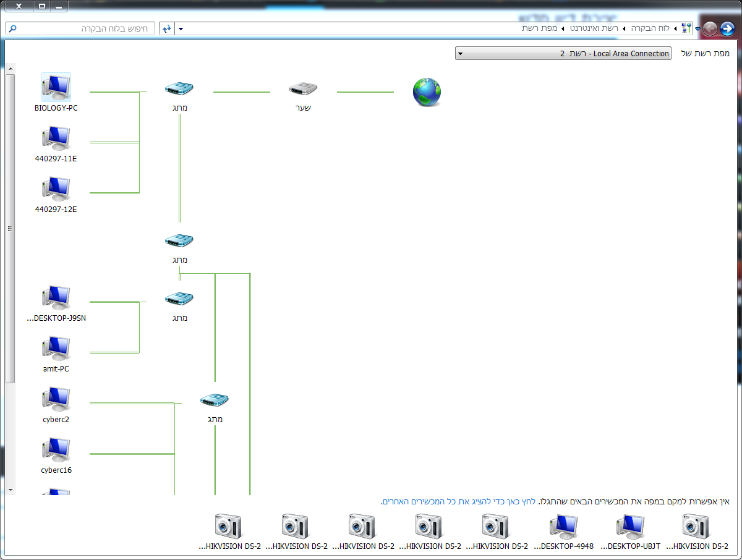Screen dimensions: 742x560
Task: Click the switch icon connected to the gateway
Action: coord(179,90)
